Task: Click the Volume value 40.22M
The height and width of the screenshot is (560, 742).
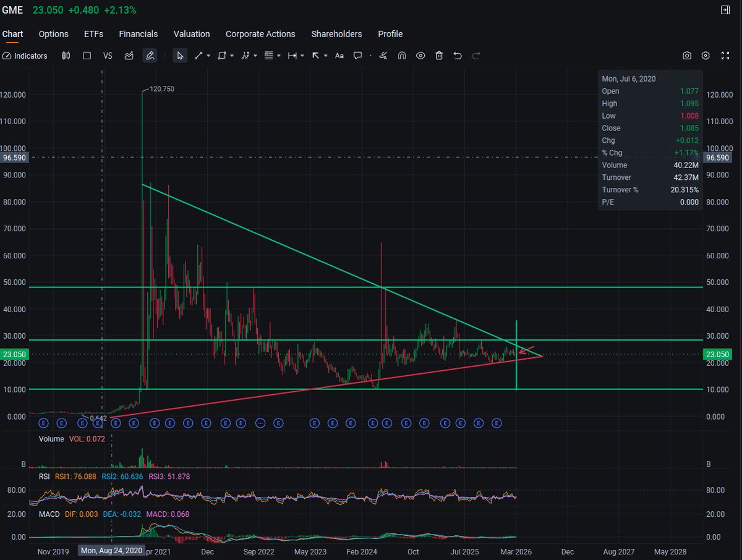Action: point(686,165)
